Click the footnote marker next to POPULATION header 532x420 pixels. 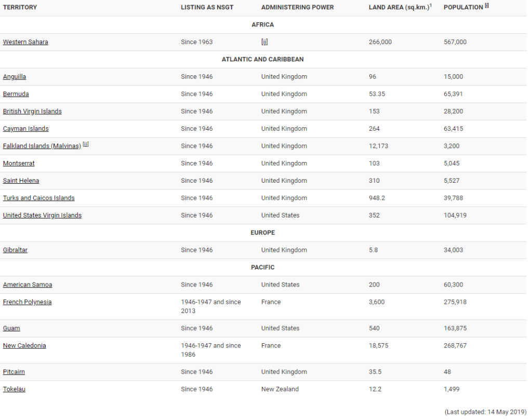[487, 6]
